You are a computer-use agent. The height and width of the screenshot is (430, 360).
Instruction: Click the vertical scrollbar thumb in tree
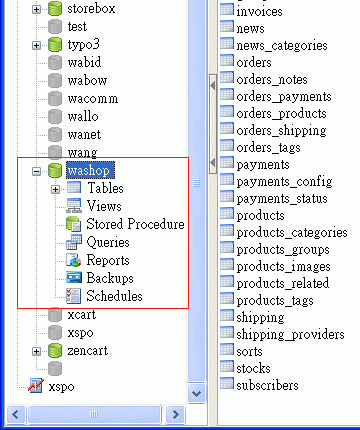196,183
